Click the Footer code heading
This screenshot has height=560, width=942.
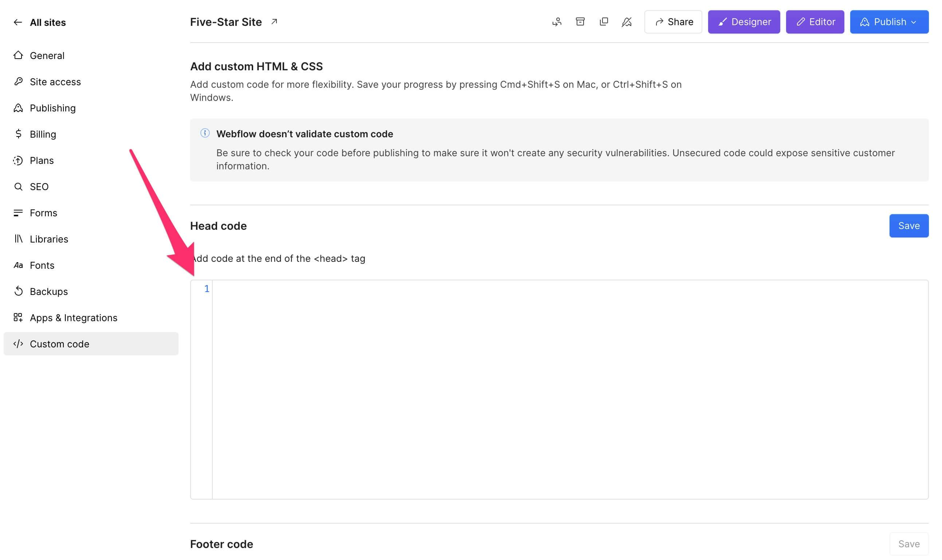click(221, 544)
